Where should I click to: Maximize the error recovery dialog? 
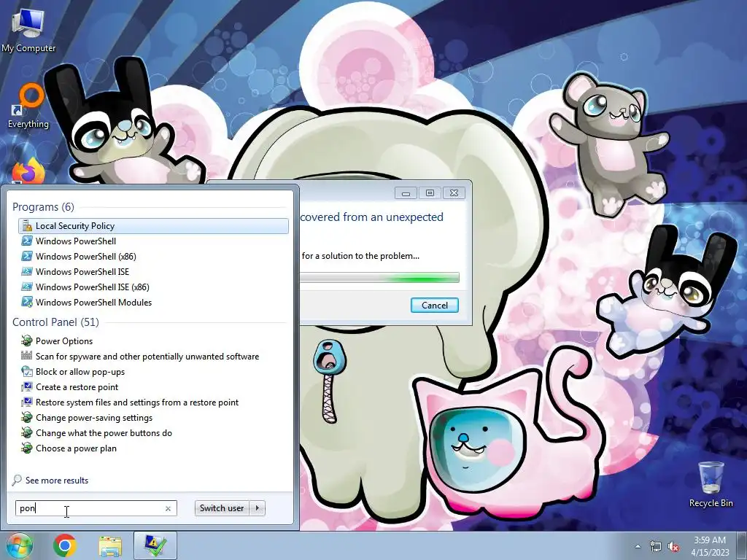[x=430, y=192]
